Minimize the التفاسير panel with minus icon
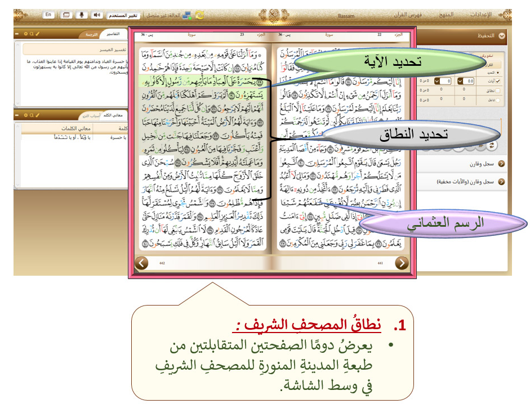The height and width of the screenshot is (413, 530). (18, 34)
